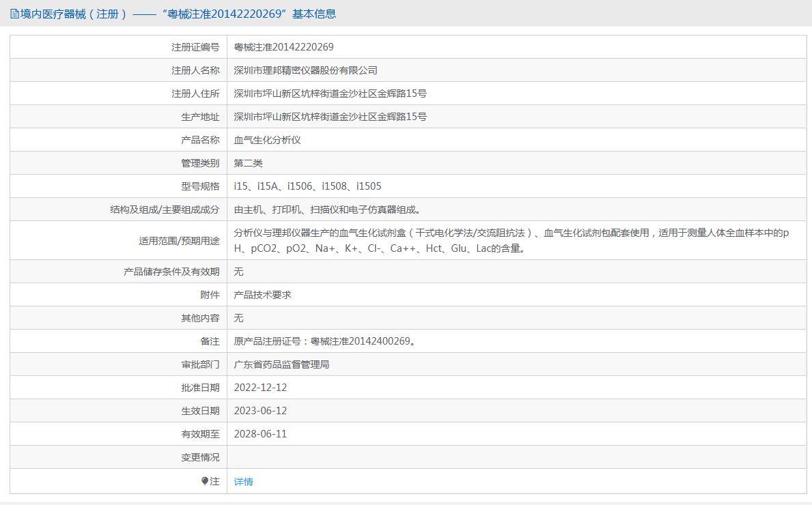Click the lightbulb icon beside 注
Image resolution: width=812 pixels, height=505 pixels.
(x=205, y=481)
